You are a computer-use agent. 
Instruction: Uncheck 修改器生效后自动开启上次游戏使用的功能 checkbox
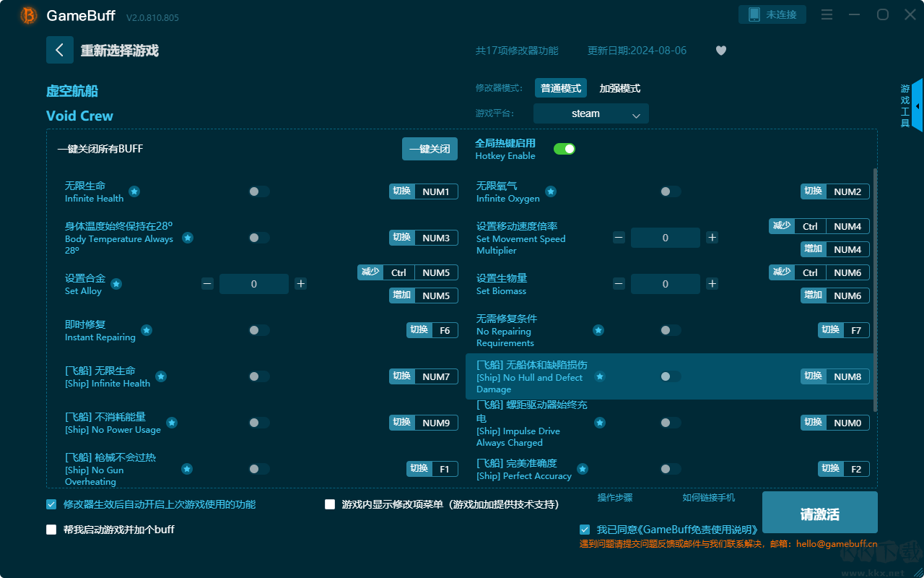(51, 504)
